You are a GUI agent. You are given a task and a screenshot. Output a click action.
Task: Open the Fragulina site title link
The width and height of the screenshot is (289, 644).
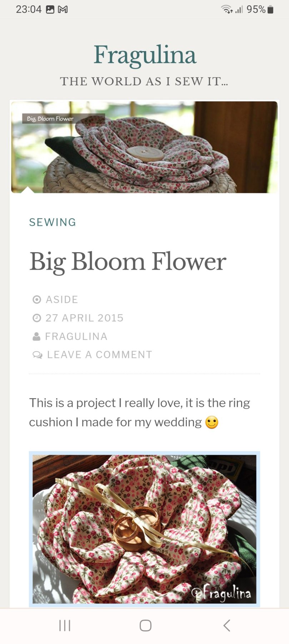(x=145, y=55)
